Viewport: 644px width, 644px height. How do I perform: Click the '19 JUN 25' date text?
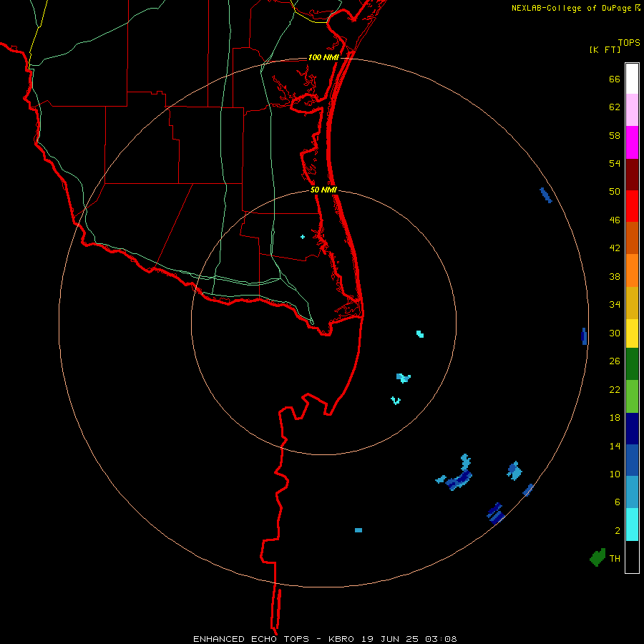coord(390,639)
